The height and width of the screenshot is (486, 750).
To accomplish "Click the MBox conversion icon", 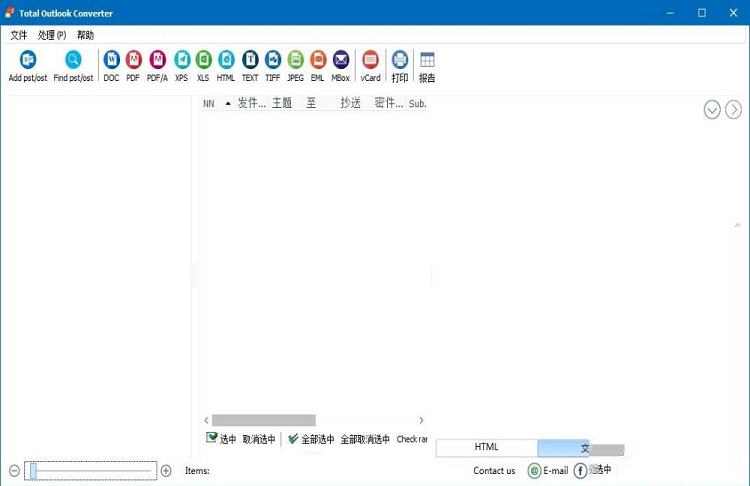I will point(341,60).
